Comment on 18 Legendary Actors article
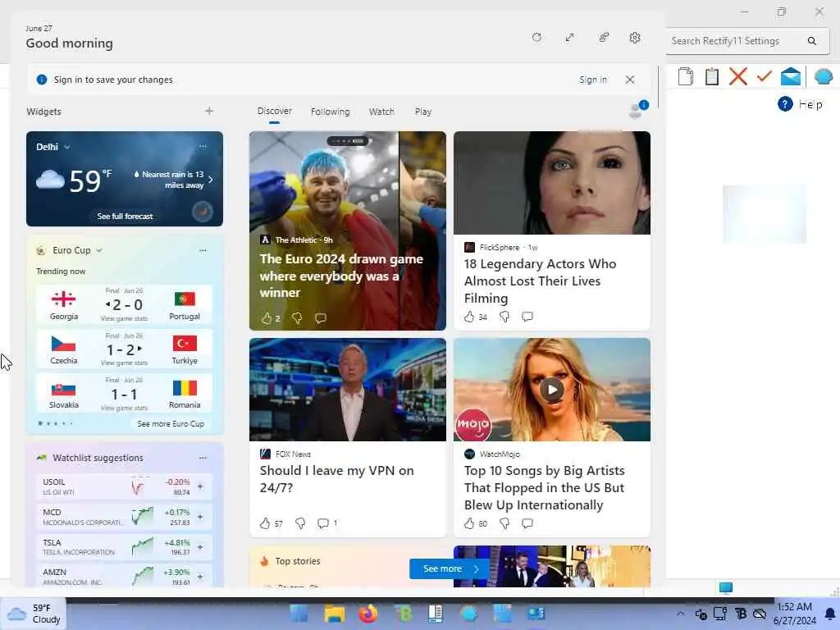The height and width of the screenshot is (630, 840). tap(527, 317)
